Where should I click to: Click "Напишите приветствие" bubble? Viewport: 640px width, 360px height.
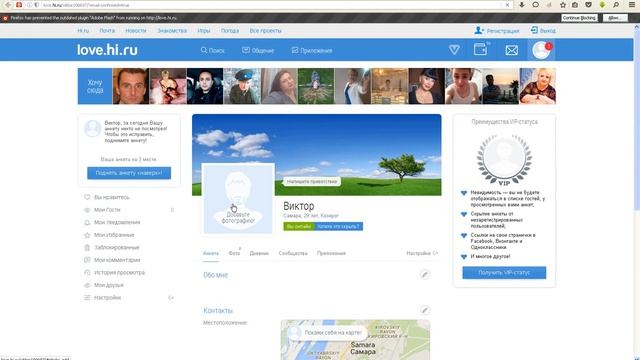[x=312, y=182]
